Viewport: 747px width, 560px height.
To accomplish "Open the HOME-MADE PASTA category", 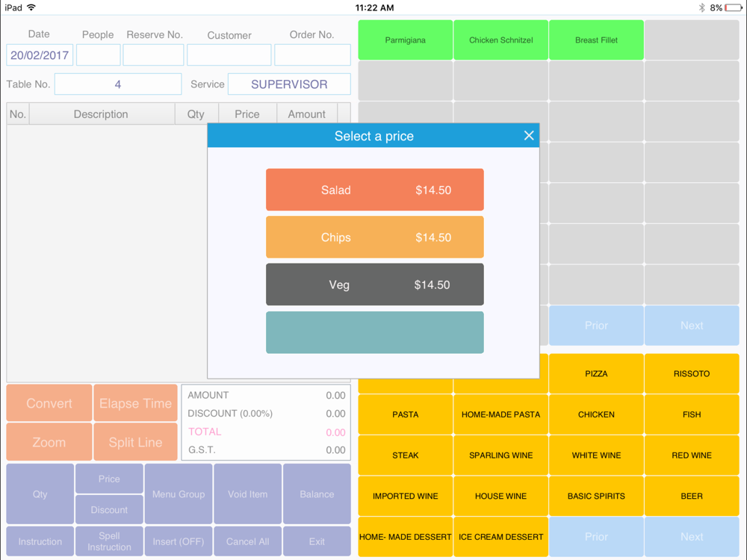I will tap(500, 414).
